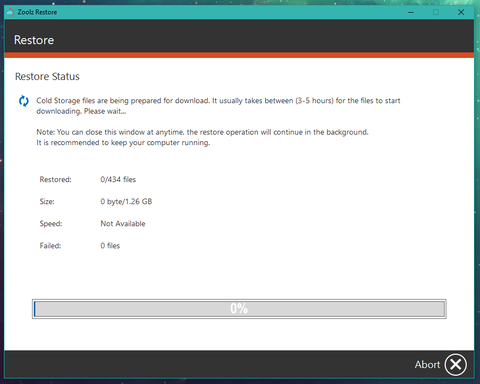Click the keep your computer running recommendation
The height and width of the screenshot is (384, 480).
123,143
